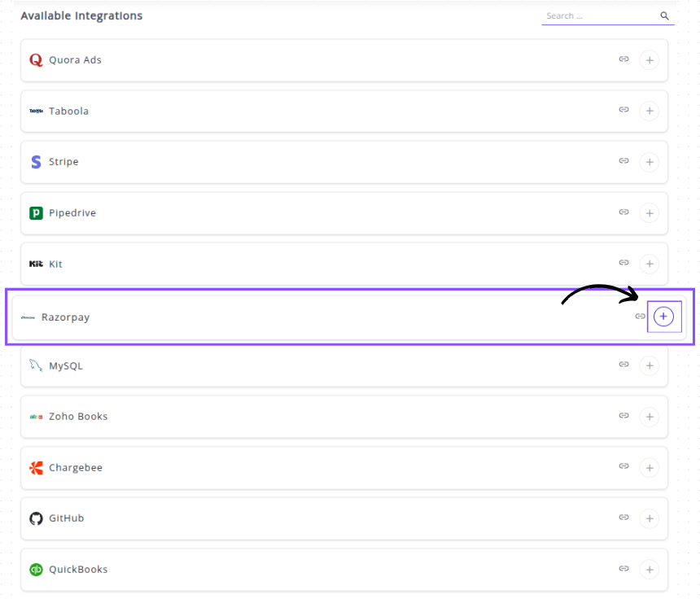Click the Zoho Books link icon
This screenshot has width=700, height=599.
coord(623,416)
